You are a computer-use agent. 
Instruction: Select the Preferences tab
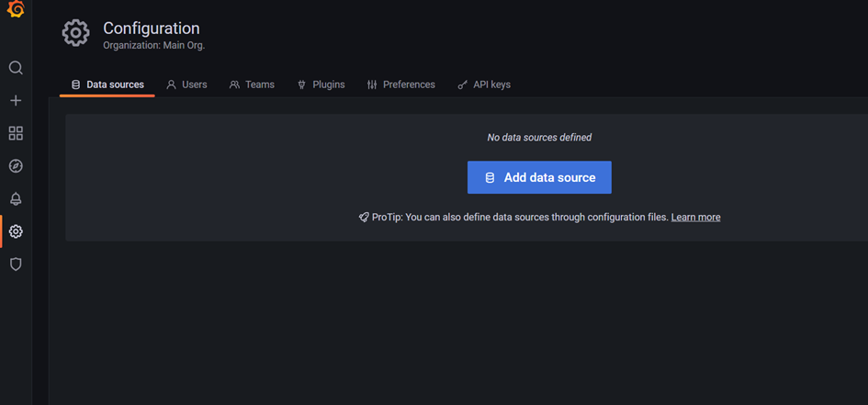point(400,84)
